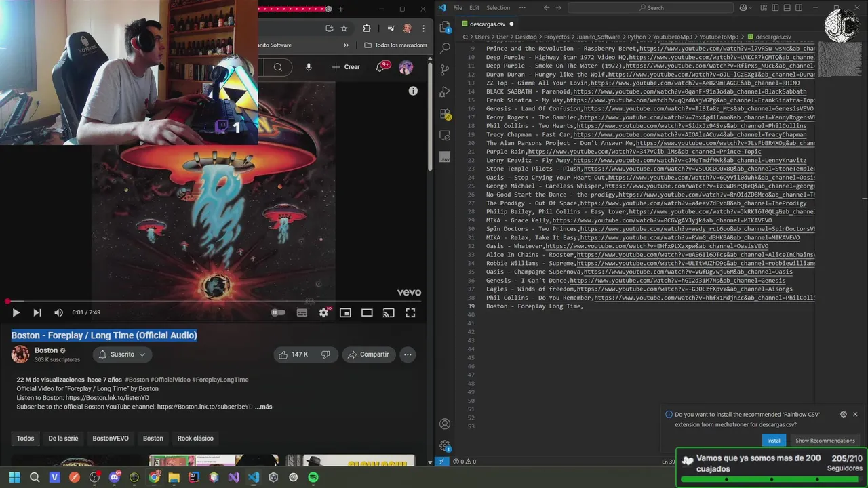Click the YouTube search magnifier button
Screen dimensions: 868x488
[x=278, y=67]
